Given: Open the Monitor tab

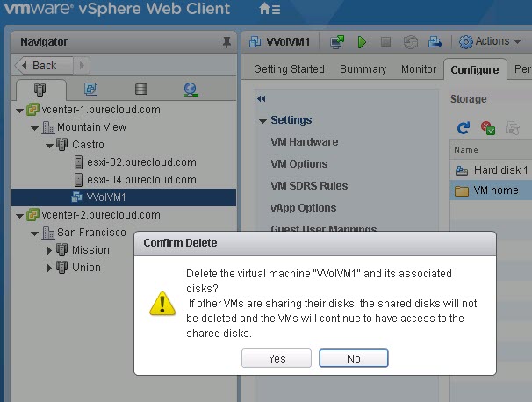Looking at the screenshot, I should pos(419,69).
